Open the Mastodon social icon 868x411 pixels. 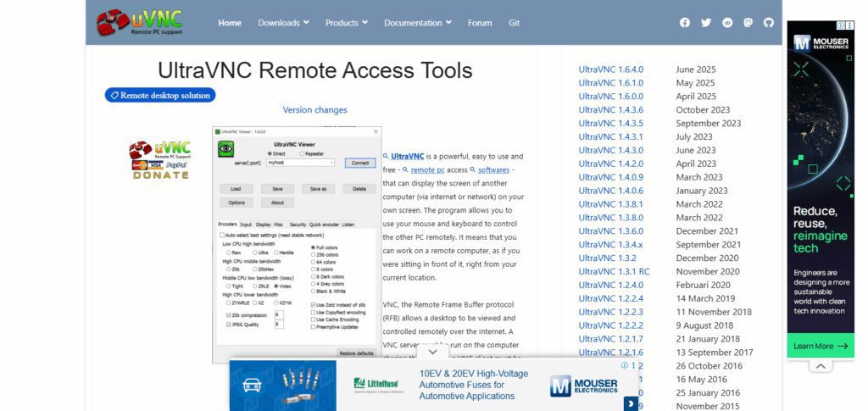748,23
